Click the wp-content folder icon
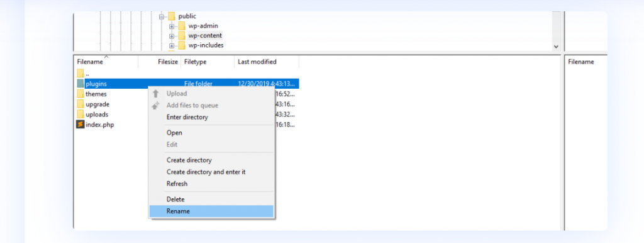This screenshot has height=243, width=644. [x=182, y=36]
